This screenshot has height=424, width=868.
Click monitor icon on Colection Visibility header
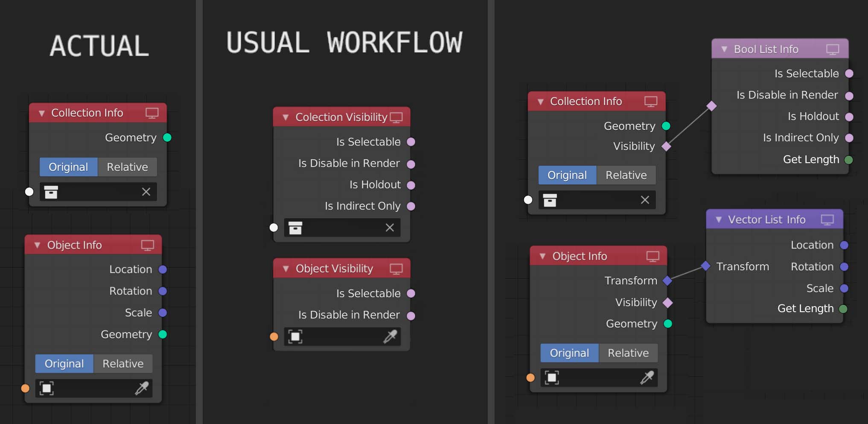point(396,117)
